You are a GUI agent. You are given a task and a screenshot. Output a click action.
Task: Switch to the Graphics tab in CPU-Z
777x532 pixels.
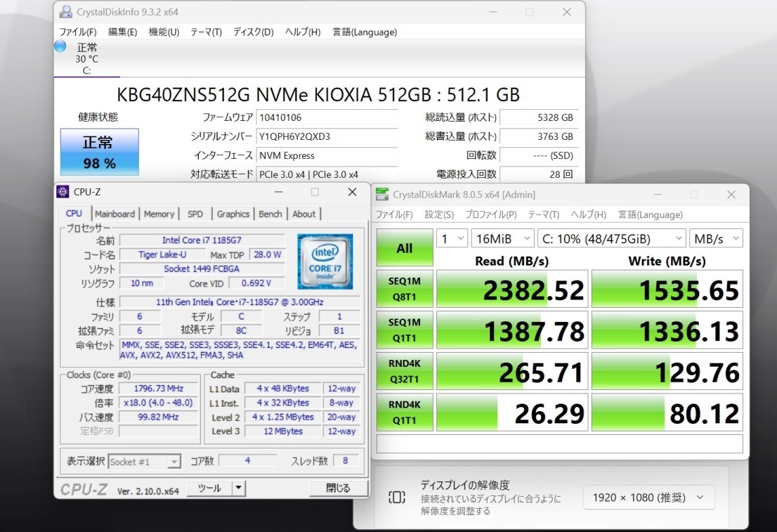pyautogui.click(x=233, y=214)
